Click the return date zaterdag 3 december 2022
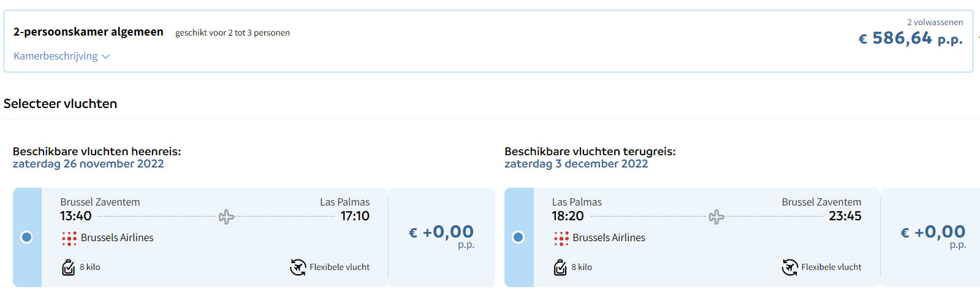 pyautogui.click(x=576, y=164)
